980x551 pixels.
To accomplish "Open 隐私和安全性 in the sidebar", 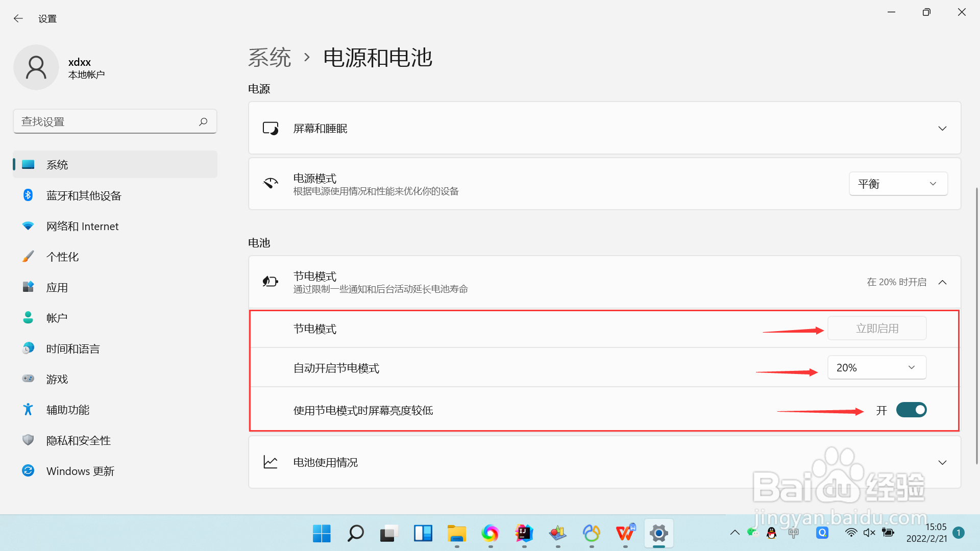I will (x=79, y=440).
